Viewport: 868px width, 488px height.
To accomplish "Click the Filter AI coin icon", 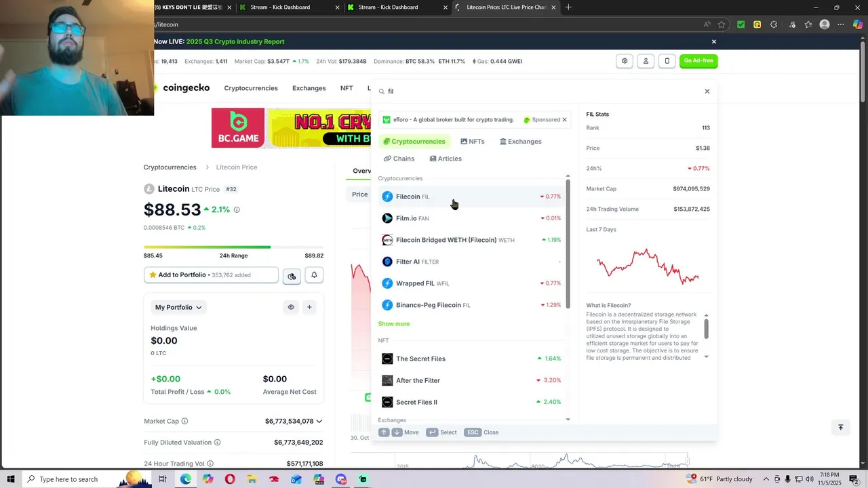I will pyautogui.click(x=387, y=262).
